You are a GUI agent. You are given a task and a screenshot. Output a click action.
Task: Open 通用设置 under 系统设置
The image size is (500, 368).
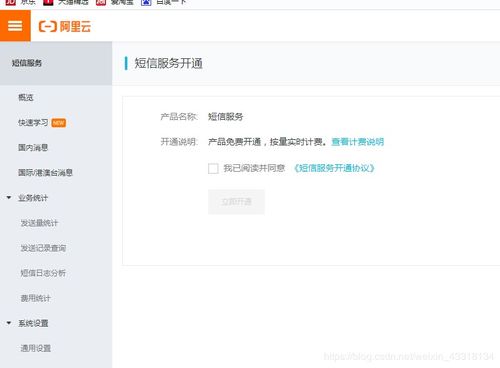coord(36,348)
